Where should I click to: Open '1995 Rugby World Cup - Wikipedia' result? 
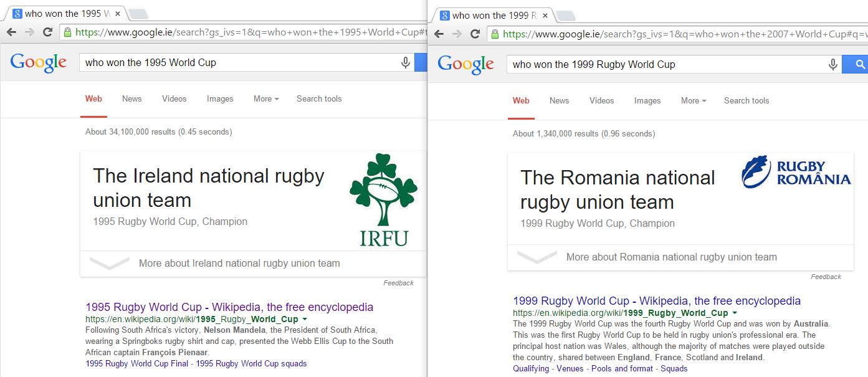point(229,307)
